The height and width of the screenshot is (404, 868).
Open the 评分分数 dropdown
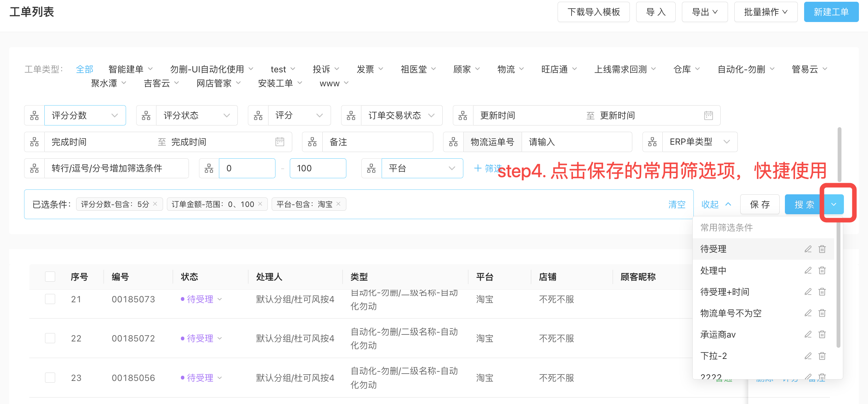pyautogui.click(x=85, y=115)
